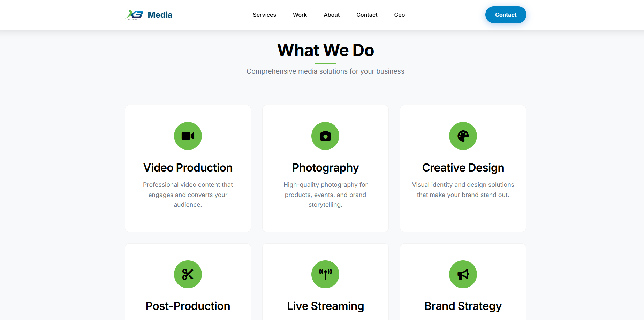The width and height of the screenshot is (644, 320).
Task: Click the video camera icon
Action: point(188,136)
